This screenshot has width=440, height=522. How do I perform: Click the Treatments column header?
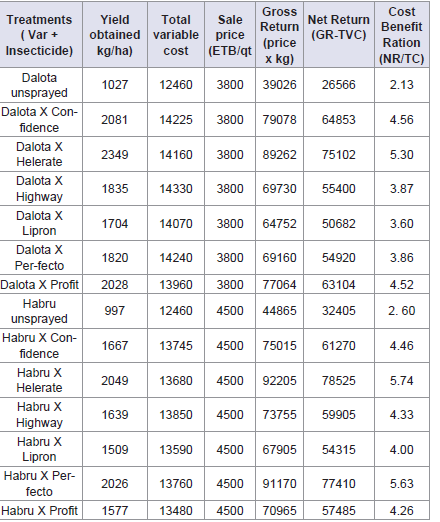(39, 35)
